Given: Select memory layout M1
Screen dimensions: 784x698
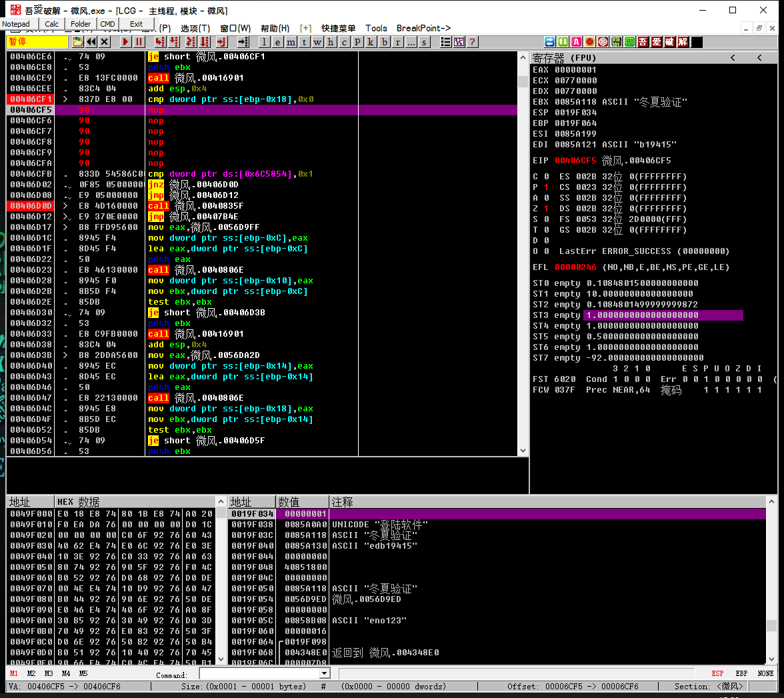Looking at the screenshot, I should pyautogui.click(x=14, y=673).
